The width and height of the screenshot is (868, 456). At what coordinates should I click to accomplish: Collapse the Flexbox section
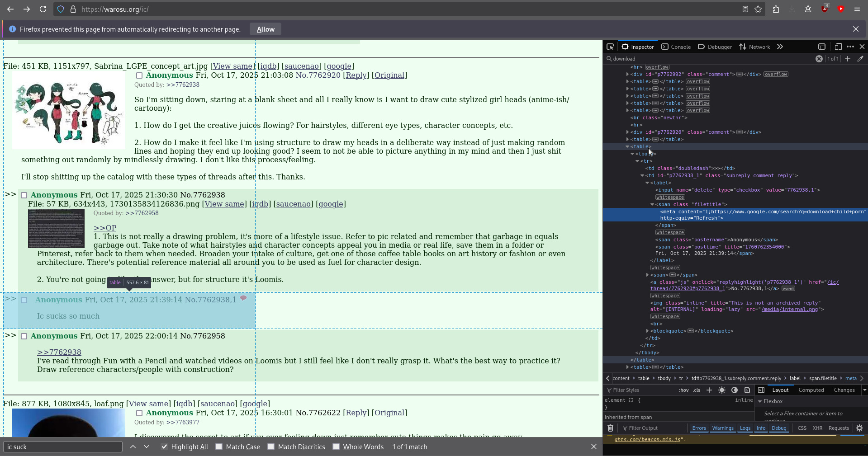pyautogui.click(x=760, y=401)
